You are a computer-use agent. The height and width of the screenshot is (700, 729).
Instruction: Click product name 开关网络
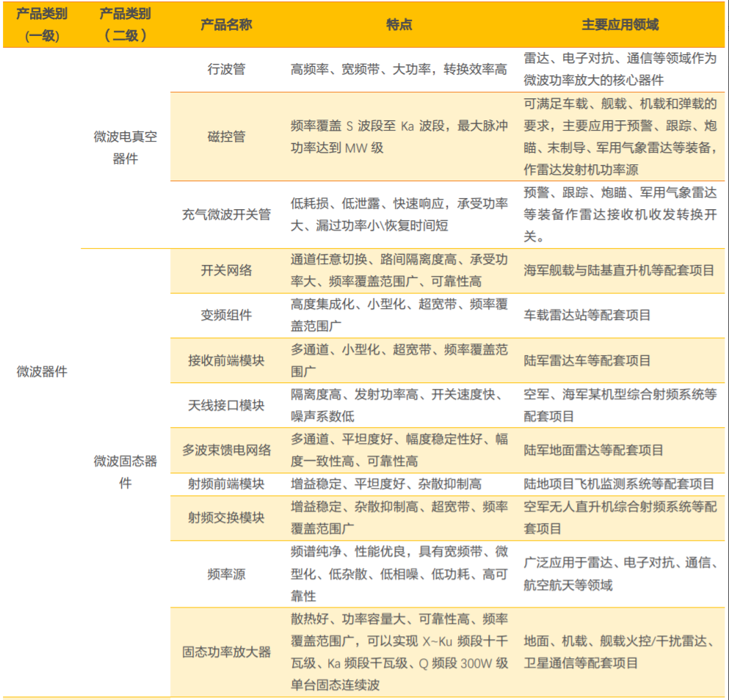226,270
